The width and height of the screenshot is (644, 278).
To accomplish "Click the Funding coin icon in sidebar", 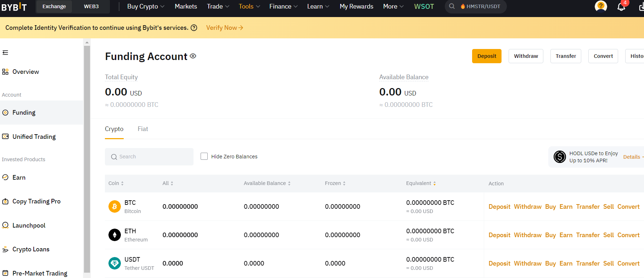I will click(5, 113).
